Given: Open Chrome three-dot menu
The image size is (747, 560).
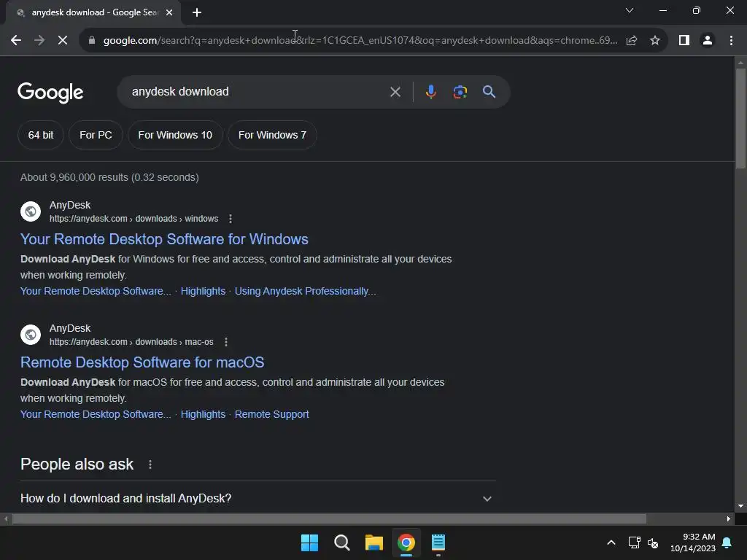Looking at the screenshot, I should click(731, 41).
